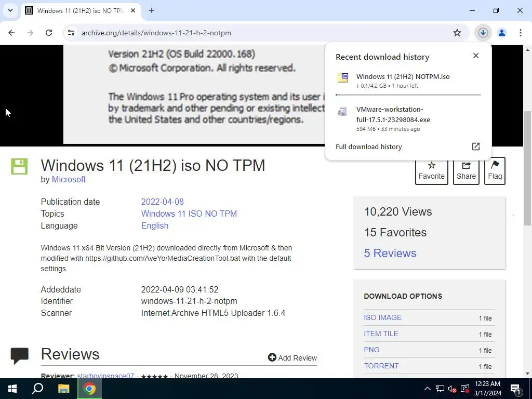532x399 pixels.
Task: Open the Chrome three-dot menu
Action: (521, 33)
